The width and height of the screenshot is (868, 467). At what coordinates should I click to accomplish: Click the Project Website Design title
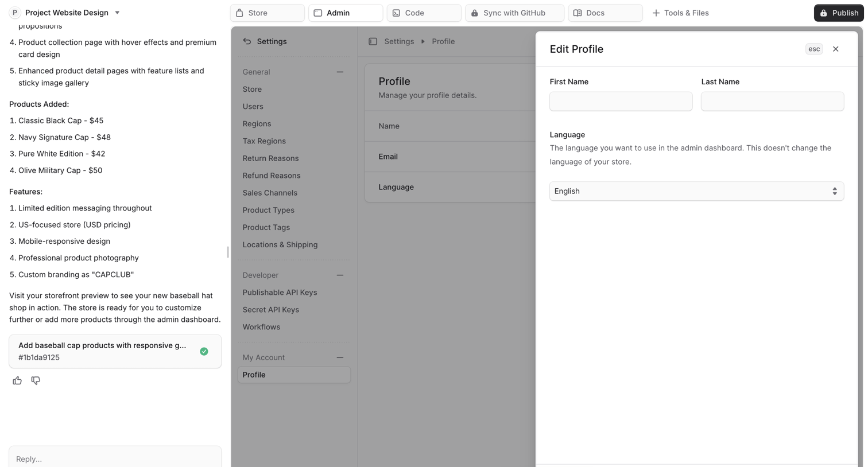[x=67, y=13]
